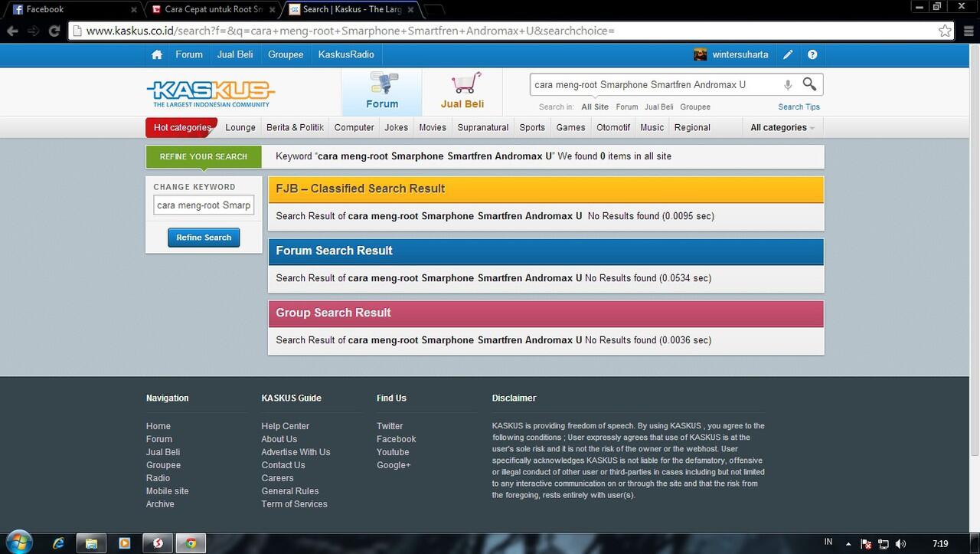This screenshot has width=980, height=554.
Task: Click the wintersuharta avatar thumbnail
Action: coord(700,54)
